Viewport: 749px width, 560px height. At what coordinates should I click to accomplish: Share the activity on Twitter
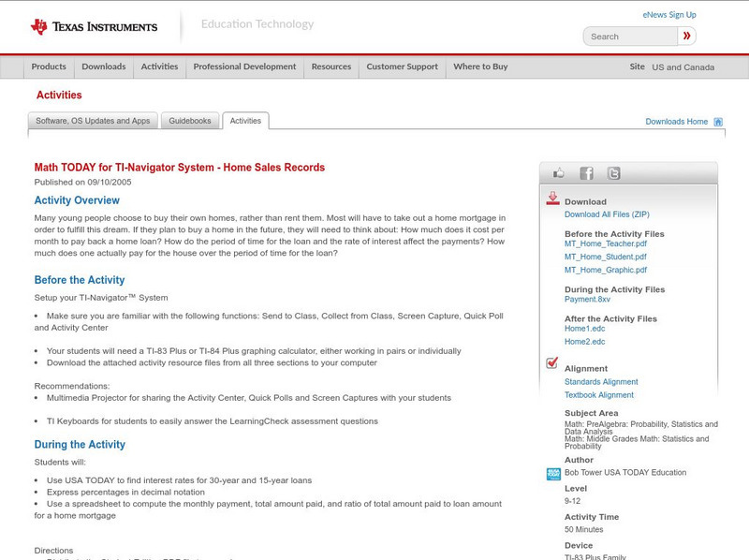click(x=613, y=173)
